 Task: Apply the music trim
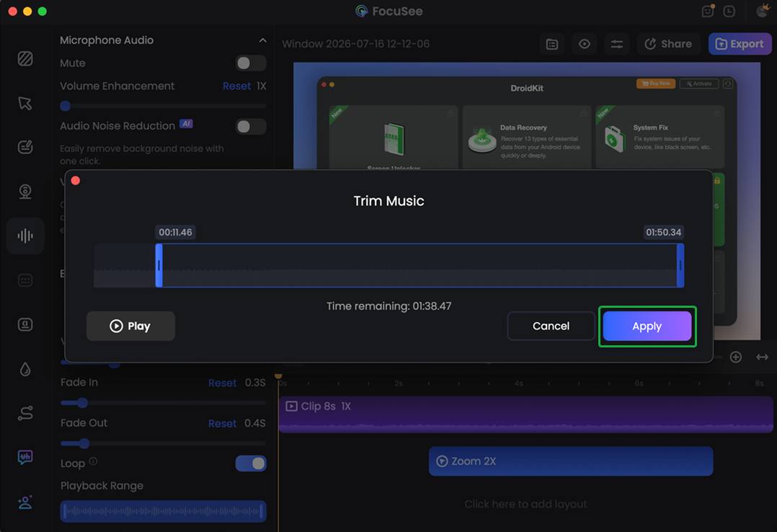(x=647, y=327)
